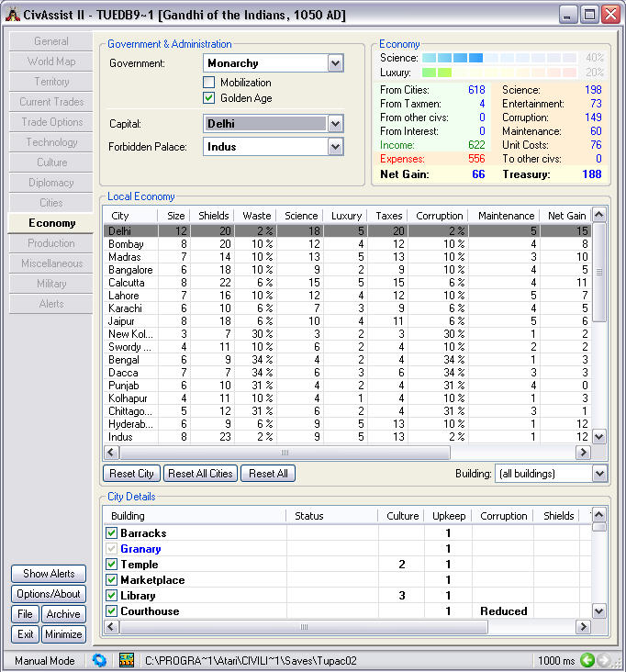Image resolution: width=626 pixels, height=672 pixels.
Task: Toggle the Granary building checkbox
Action: pos(111,549)
